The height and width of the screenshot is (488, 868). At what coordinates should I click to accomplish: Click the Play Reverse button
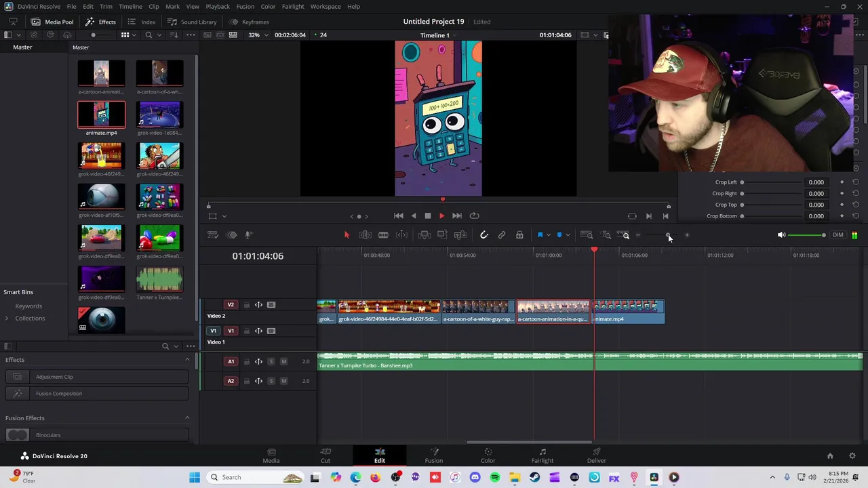point(414,216)
